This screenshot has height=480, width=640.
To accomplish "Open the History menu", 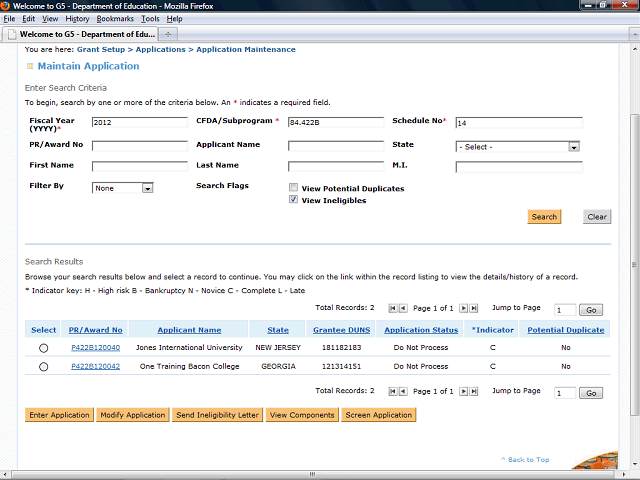I will coord(77,19).
